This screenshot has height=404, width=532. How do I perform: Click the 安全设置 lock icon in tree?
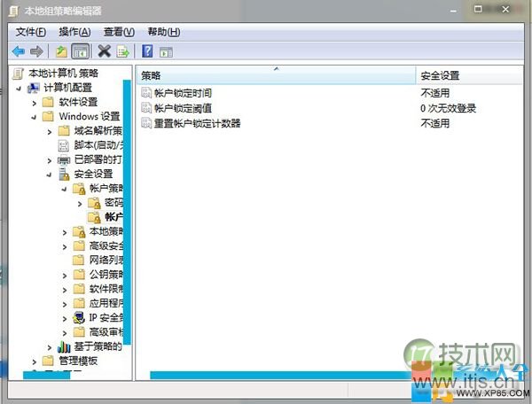(64, 175)
